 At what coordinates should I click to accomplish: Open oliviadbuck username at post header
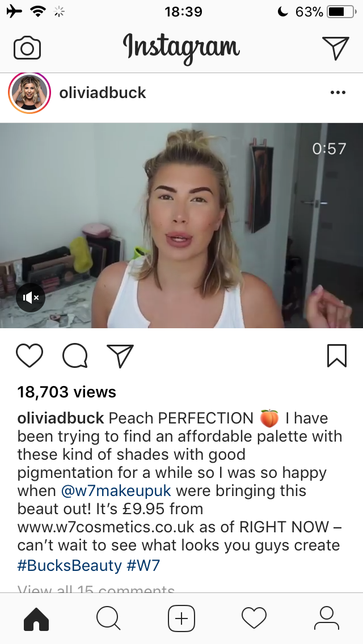point(102,93)
